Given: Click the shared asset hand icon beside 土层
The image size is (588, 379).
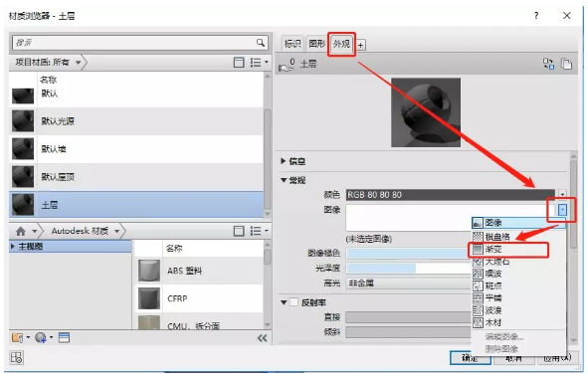Looking at the screenshot, I should click(x=287, y=65).
